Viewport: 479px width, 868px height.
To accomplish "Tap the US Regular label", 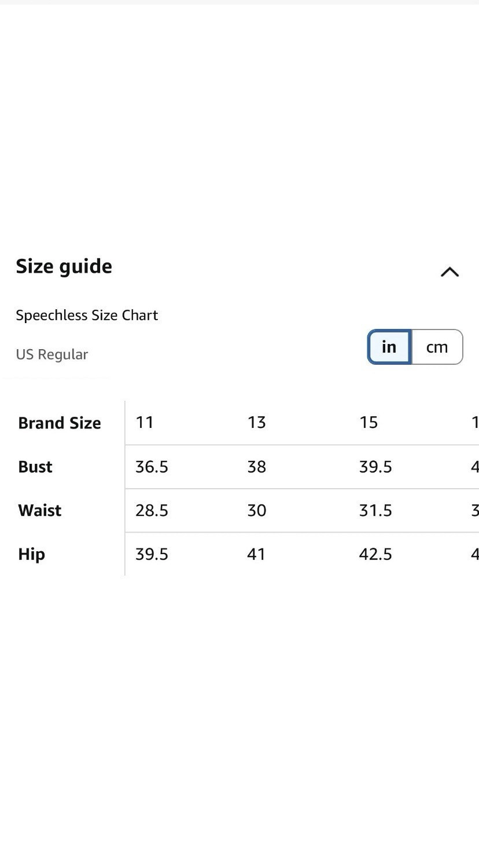I will (x=52, y=354).
